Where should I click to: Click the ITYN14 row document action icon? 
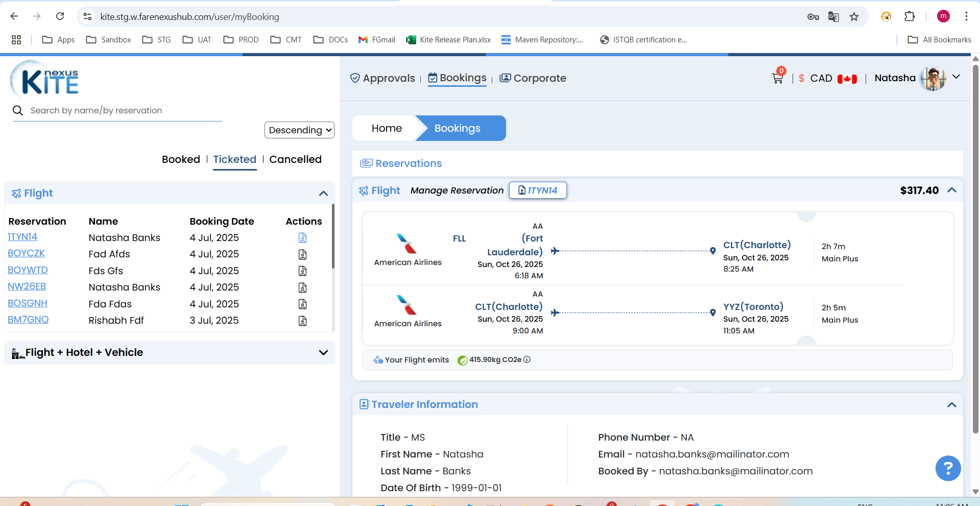[x=302, y=238]
